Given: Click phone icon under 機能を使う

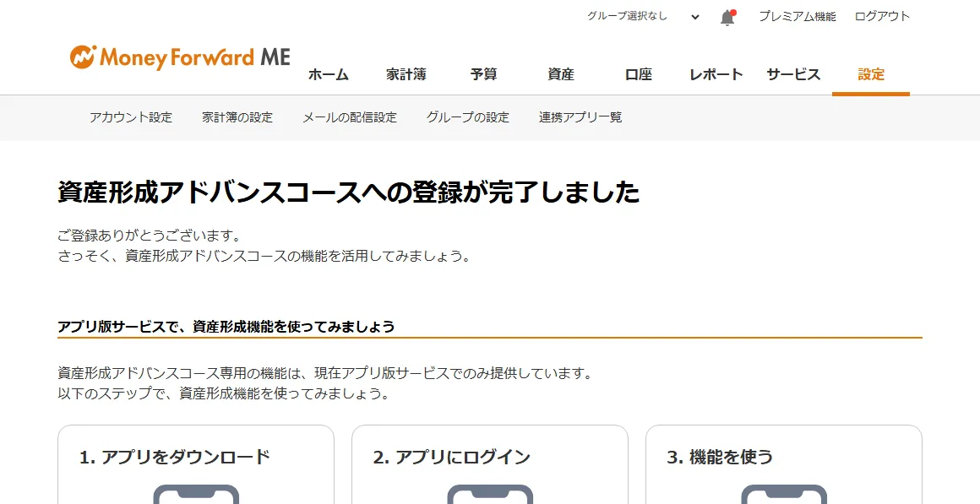Looking at the screenshot, I should point(783,494).
